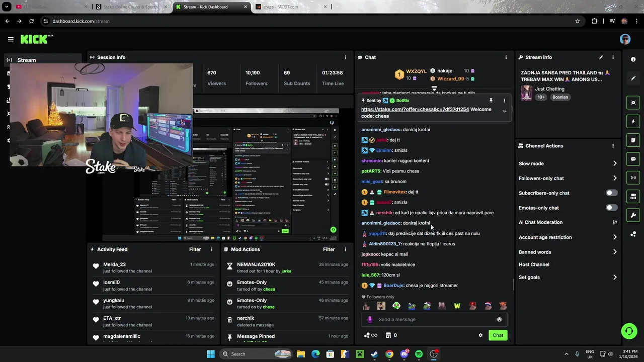Image resolution: width=644 pixels, height=362 pixels.
Task: Insert the yellow W emote
Action: click(457, 306)
